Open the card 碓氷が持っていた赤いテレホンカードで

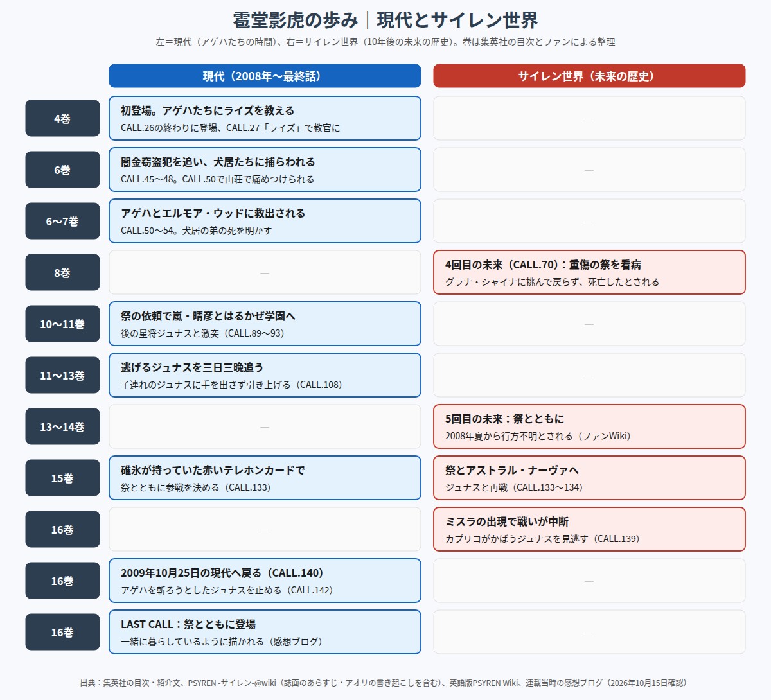(x=265, y=478)
